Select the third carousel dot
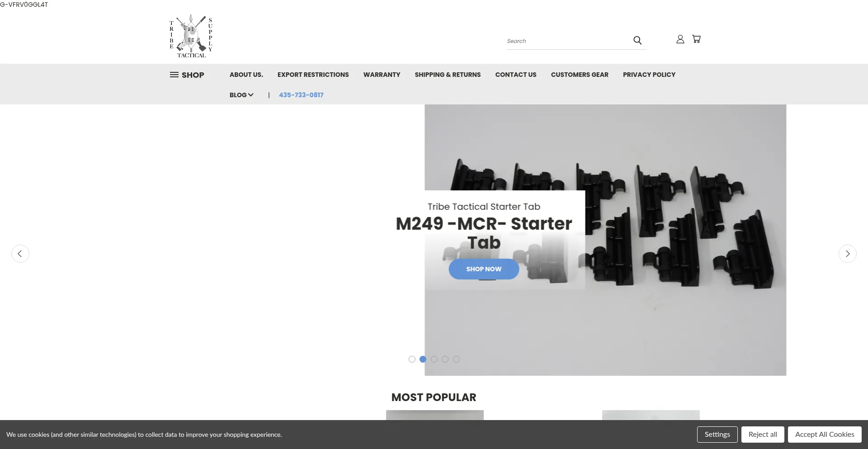The height and width of the screenshot is (449, 868). [434, 359]
